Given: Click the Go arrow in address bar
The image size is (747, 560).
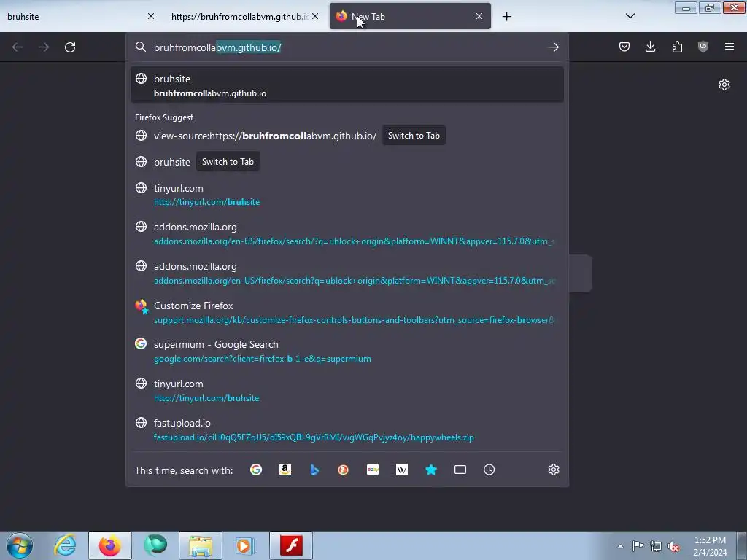Looking at the screenshot, I should pos(554,47).
